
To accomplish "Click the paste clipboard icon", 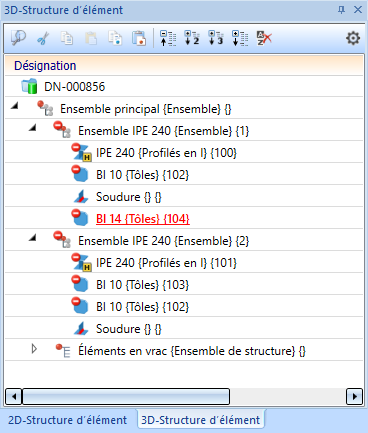I will (x=91, y=38).
